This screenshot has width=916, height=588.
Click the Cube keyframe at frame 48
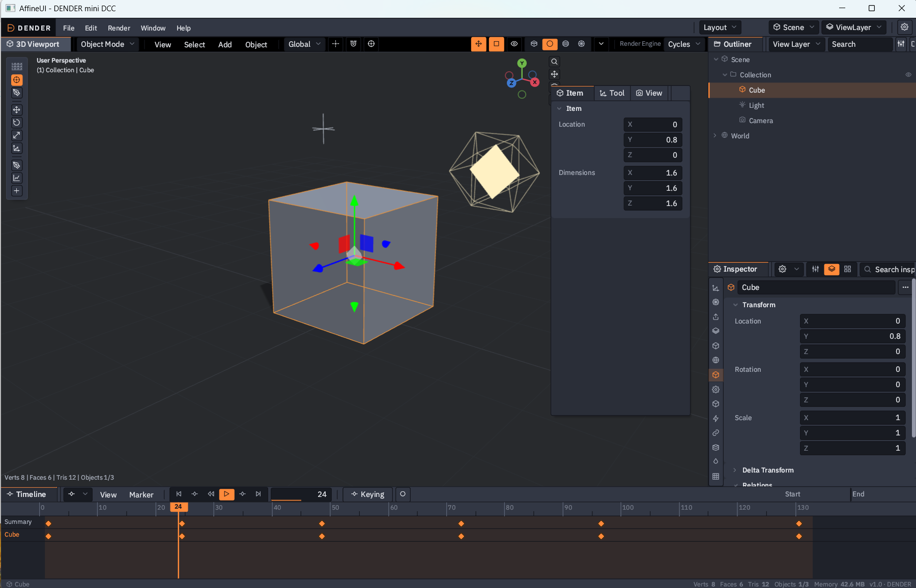pyautogui.click(x=322, y=536)
